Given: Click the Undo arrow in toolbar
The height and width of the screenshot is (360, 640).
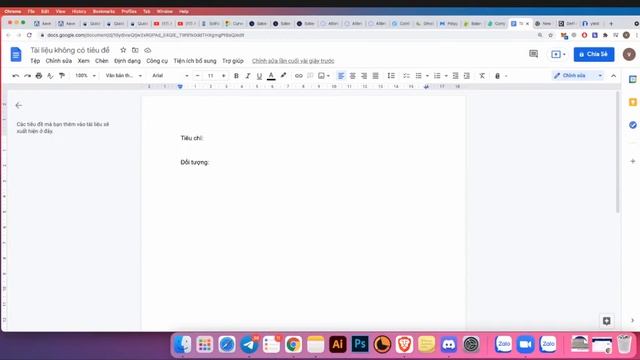Looking at the screenshot, I should 16,76.
